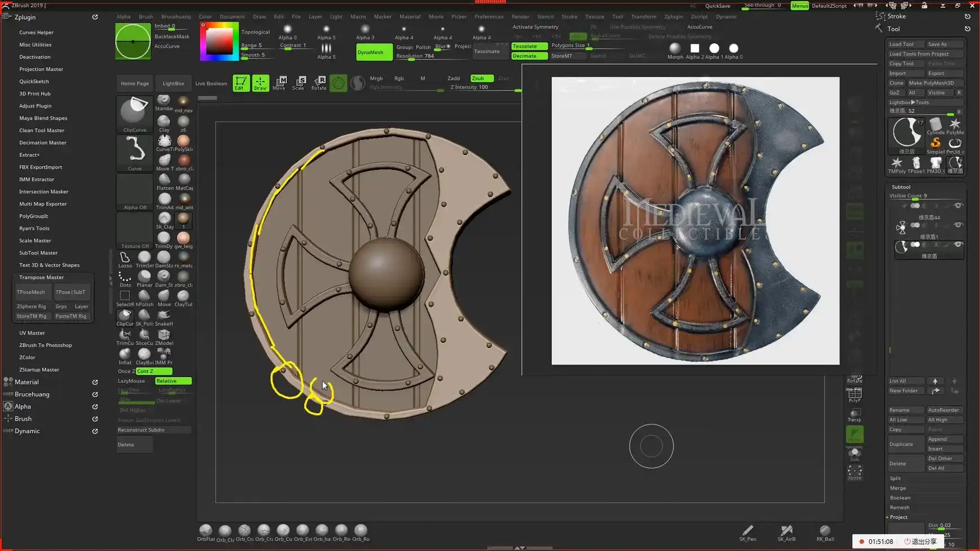Select the Scale transform tool icon
Viewport: 980px width, 551px height.
pyautogui.click(x=298, y=83)
